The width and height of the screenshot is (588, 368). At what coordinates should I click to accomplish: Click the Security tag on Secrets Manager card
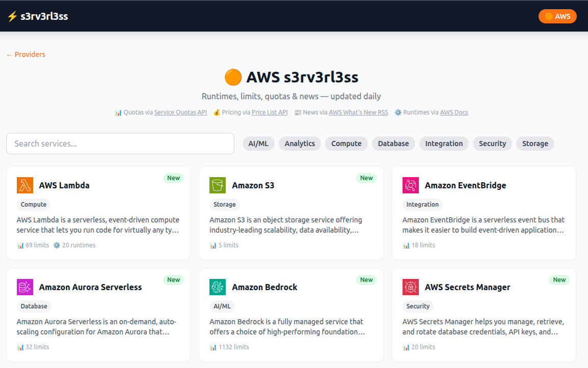click(x=418, y=306)
